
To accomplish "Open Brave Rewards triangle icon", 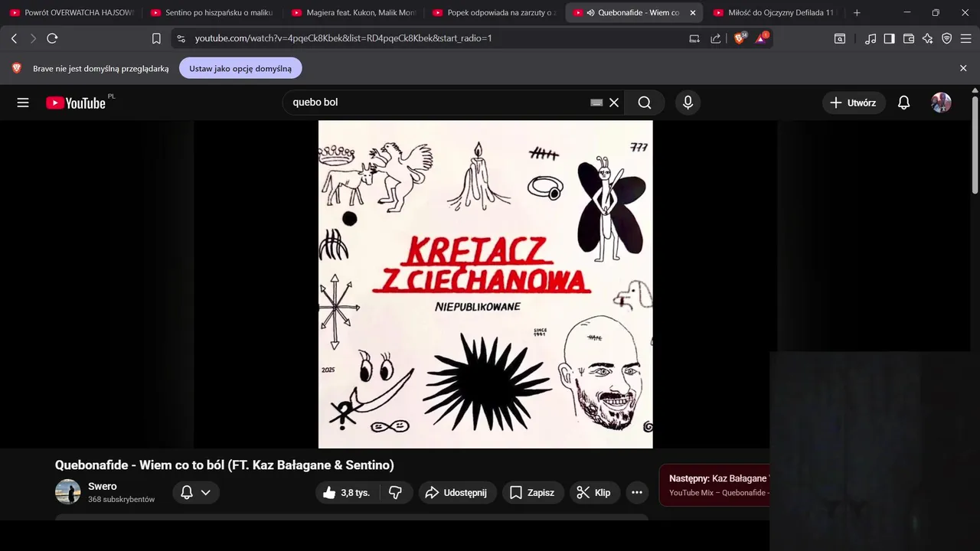I will point(762,37).
